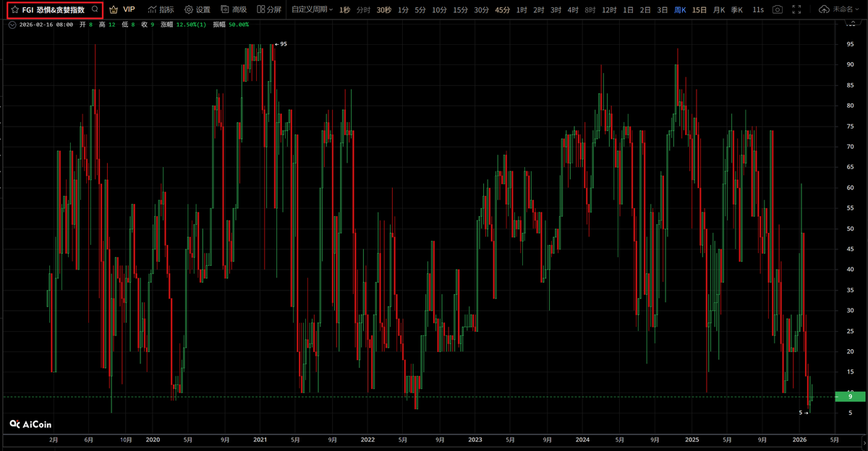Star the FGI index as favorite
Viewport: 868px width, 451px height.
pyautogui.click(x=14, y=10)
